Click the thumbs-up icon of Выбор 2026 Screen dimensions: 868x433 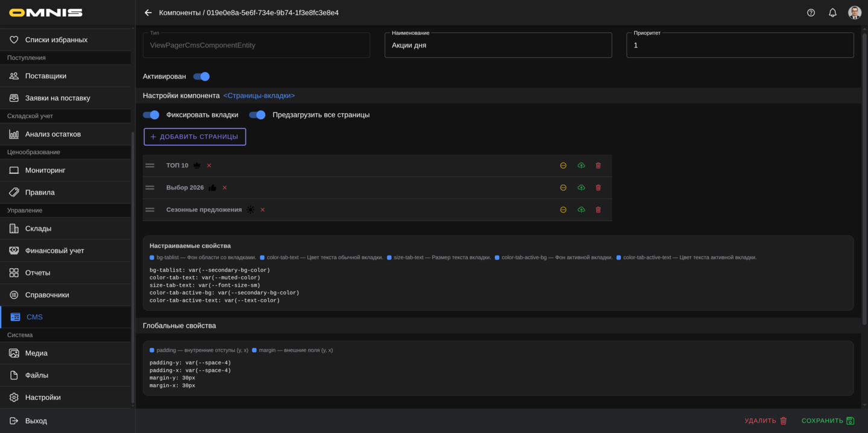tap(212, 188)
